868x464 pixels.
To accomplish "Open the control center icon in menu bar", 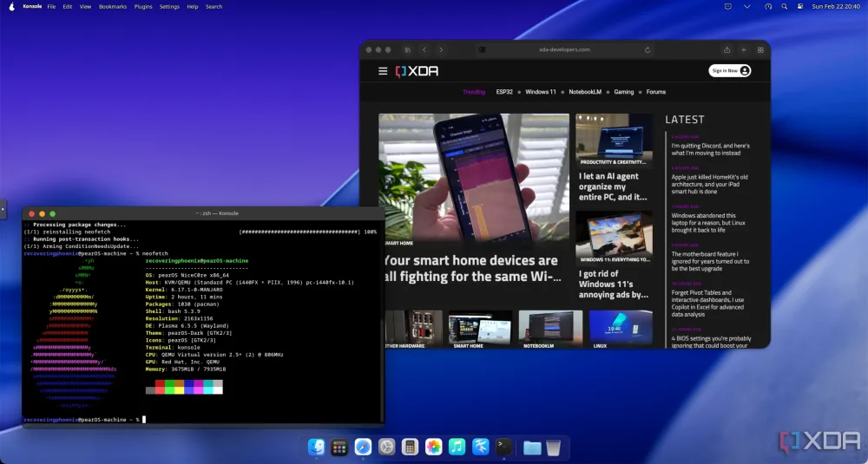I will (800, 7).
